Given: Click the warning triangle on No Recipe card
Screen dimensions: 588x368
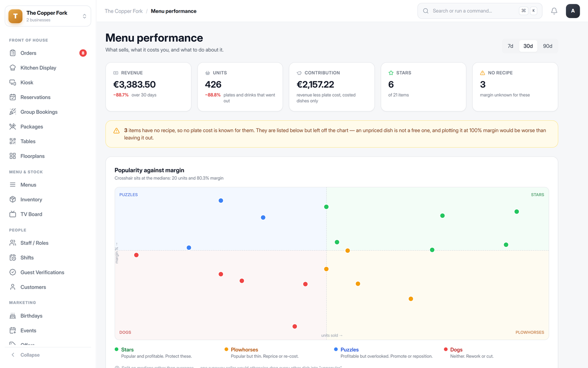Looking at the screenshot, I should point(483,73).
